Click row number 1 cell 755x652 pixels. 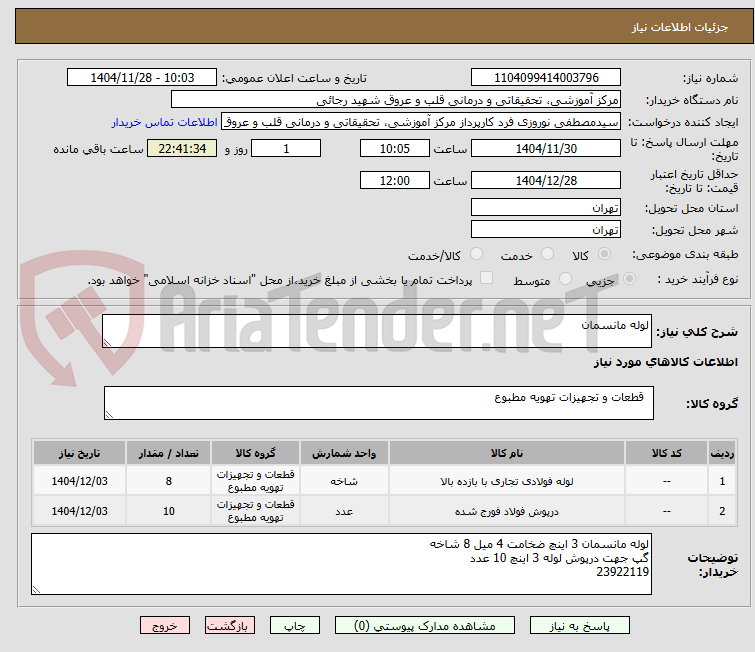[x=722, y=481]
